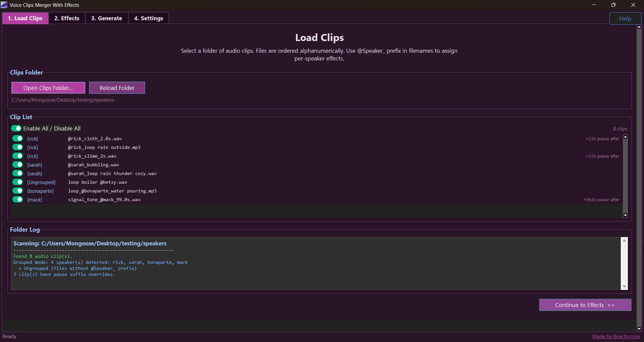Toggle the @rick_slime_2s.wav clip switch

[18, 156]
